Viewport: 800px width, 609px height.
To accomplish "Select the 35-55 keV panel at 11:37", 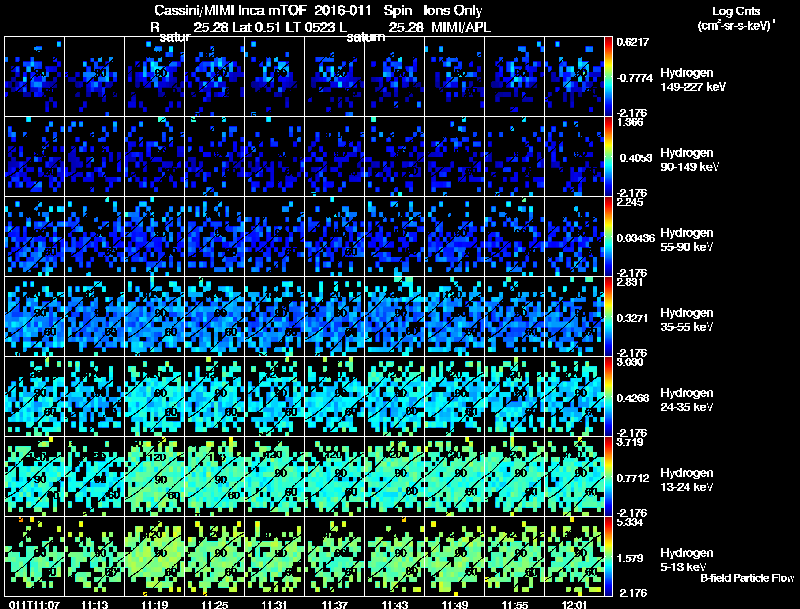I will [335, 316].
